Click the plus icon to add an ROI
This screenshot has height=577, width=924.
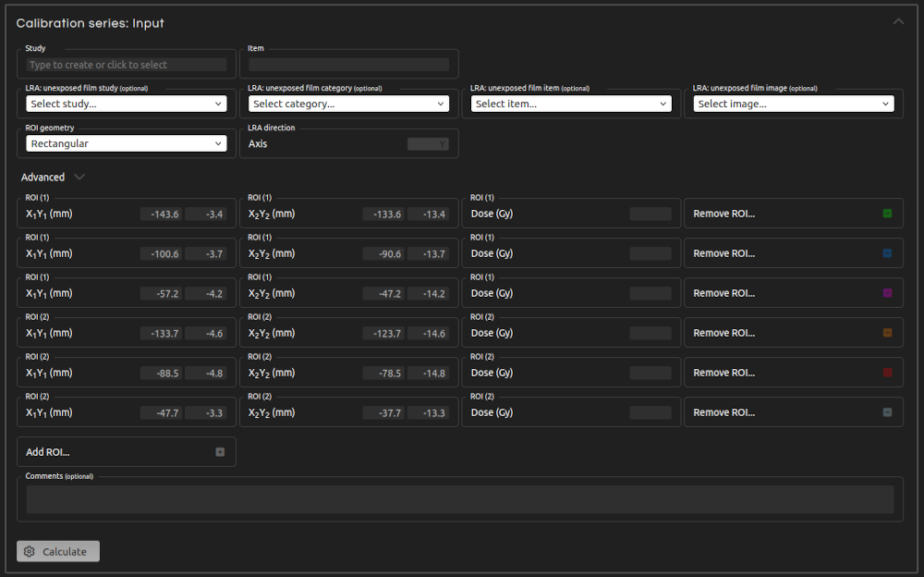tap(220, 452)
